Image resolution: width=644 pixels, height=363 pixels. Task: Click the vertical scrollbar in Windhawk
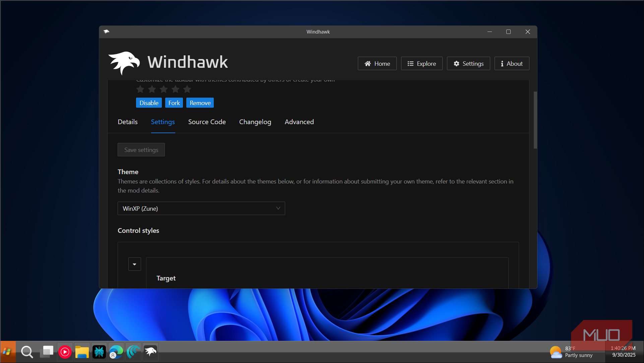click(x=535, y=120)
